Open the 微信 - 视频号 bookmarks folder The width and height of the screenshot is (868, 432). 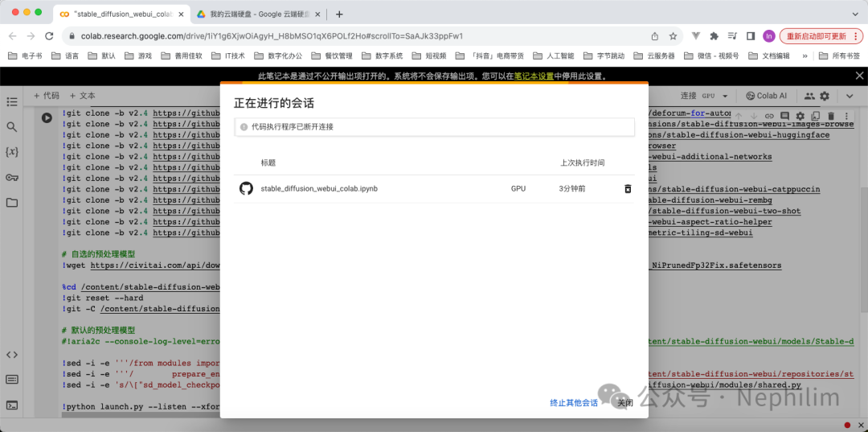click(711, 56)
